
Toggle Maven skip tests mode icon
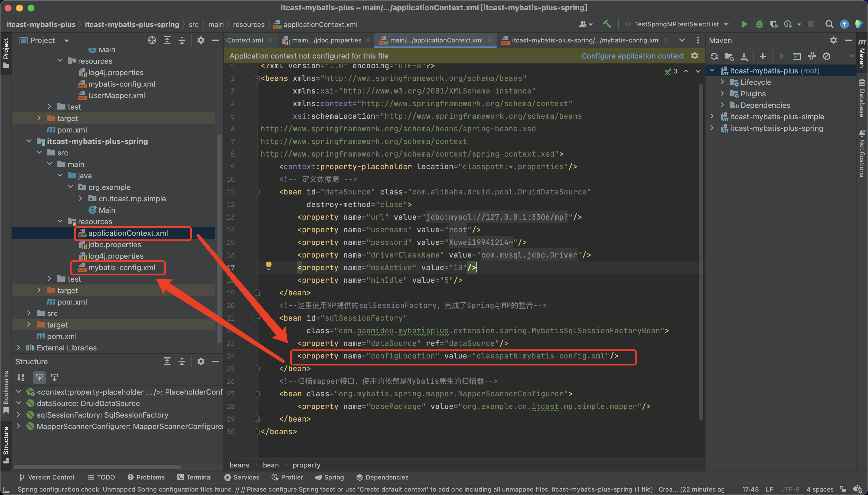click(826, 56)
